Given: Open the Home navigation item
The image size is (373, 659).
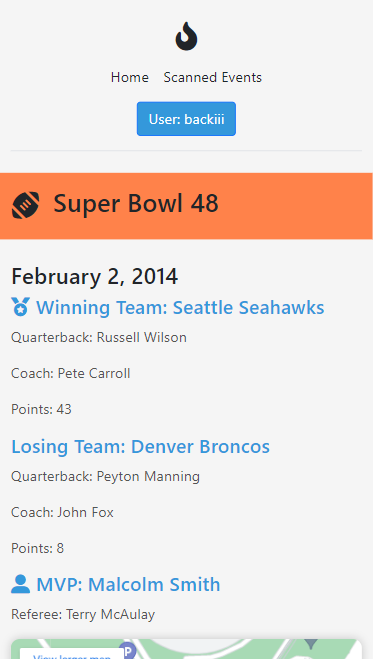Looking at the screenshot, I should click(130, 77).
